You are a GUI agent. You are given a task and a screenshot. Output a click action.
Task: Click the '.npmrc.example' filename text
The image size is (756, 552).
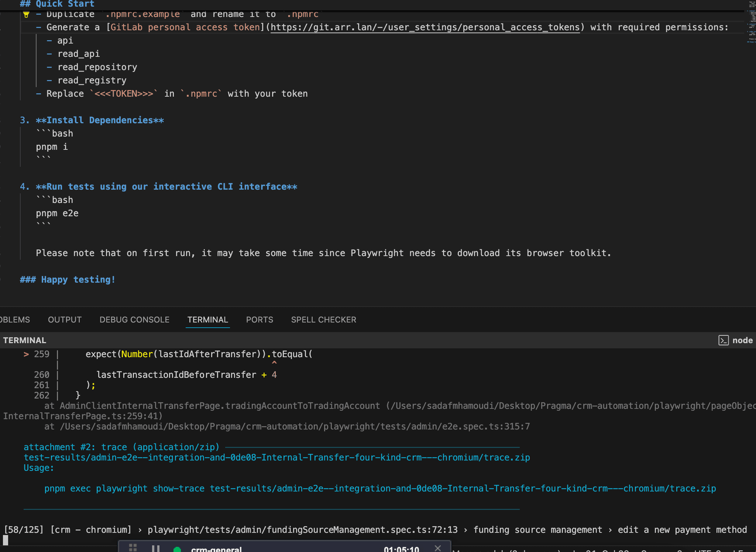pos(142,14)
